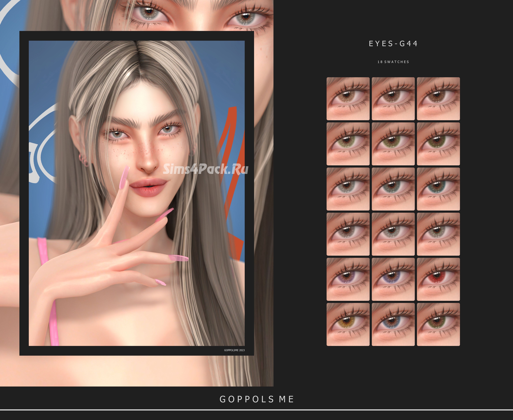The height and width of the screenshot is (420, 513).
Task: Click the gray-green swatch ending fourth row
Action: click(x=438, y=234)
